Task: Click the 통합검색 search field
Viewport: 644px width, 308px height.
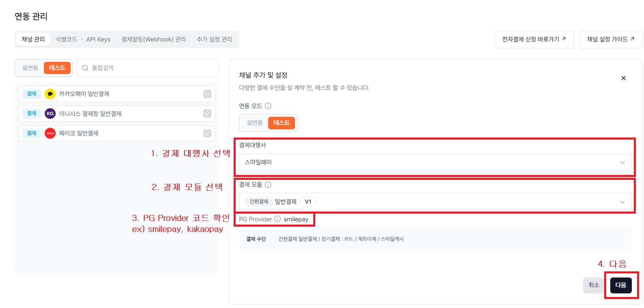Action: pos(147,68)
